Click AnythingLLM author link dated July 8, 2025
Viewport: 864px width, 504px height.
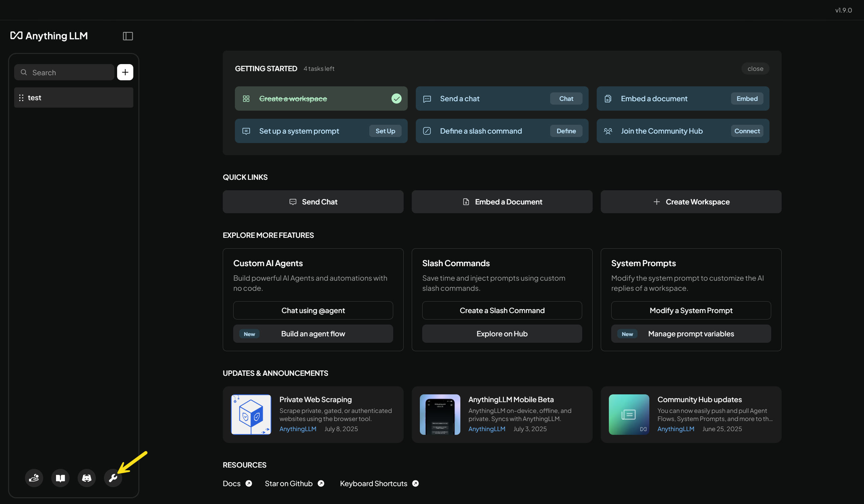(298, 429)
